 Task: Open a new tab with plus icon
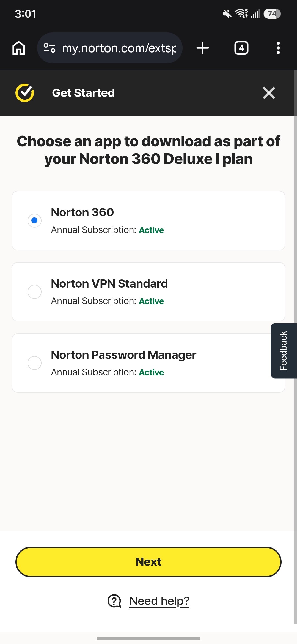(x=203, y=48)
